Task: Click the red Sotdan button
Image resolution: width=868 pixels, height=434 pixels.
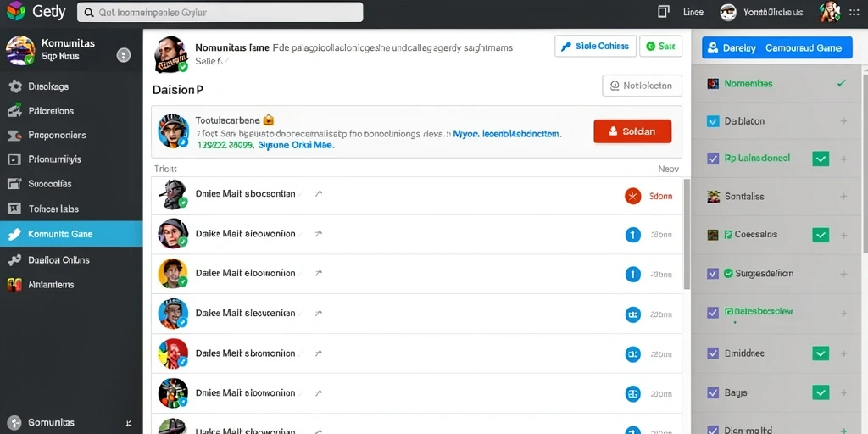Action: [632, 131]
